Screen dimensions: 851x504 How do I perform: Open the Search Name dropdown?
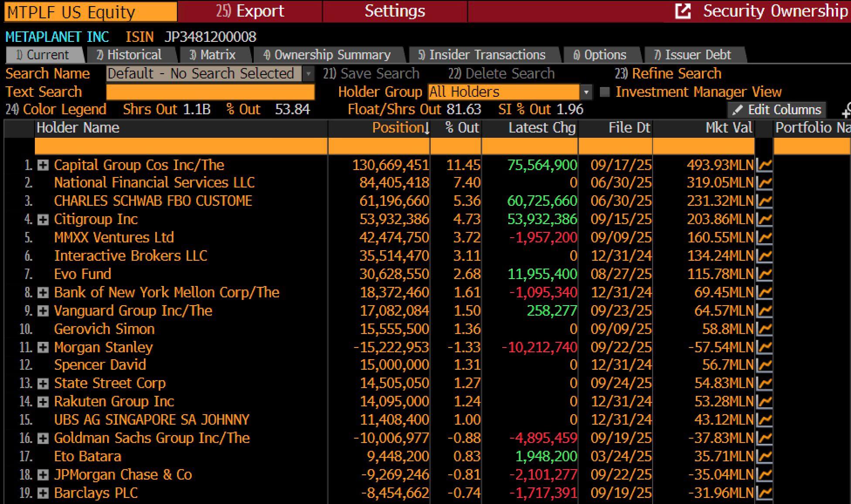(x=309, y=73)
